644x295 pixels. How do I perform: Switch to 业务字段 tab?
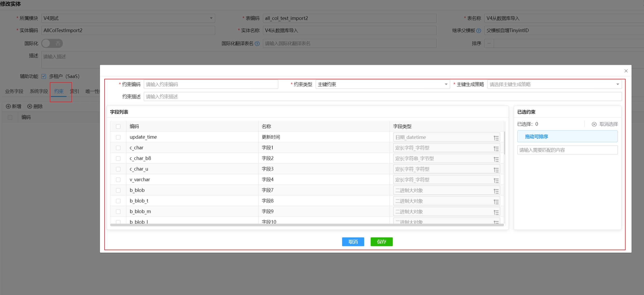pyautogui.click(x=14, y=91)
